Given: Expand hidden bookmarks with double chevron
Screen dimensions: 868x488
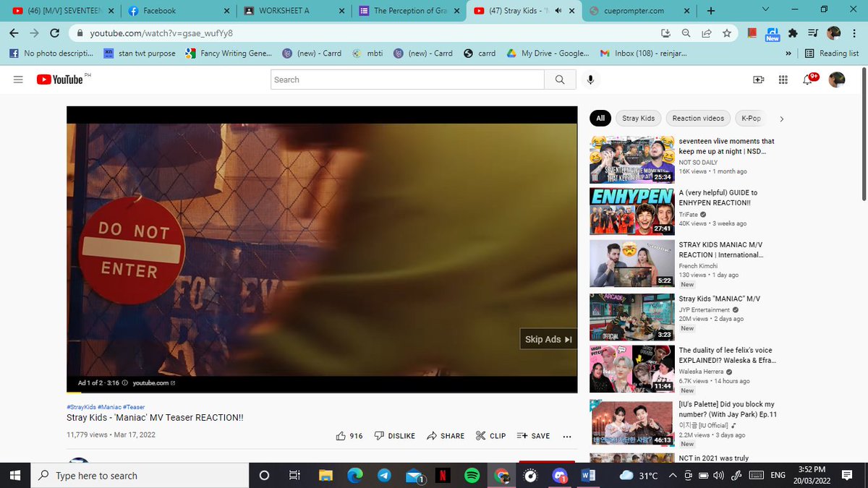Looking at the screenshot, I should (788, 53).
